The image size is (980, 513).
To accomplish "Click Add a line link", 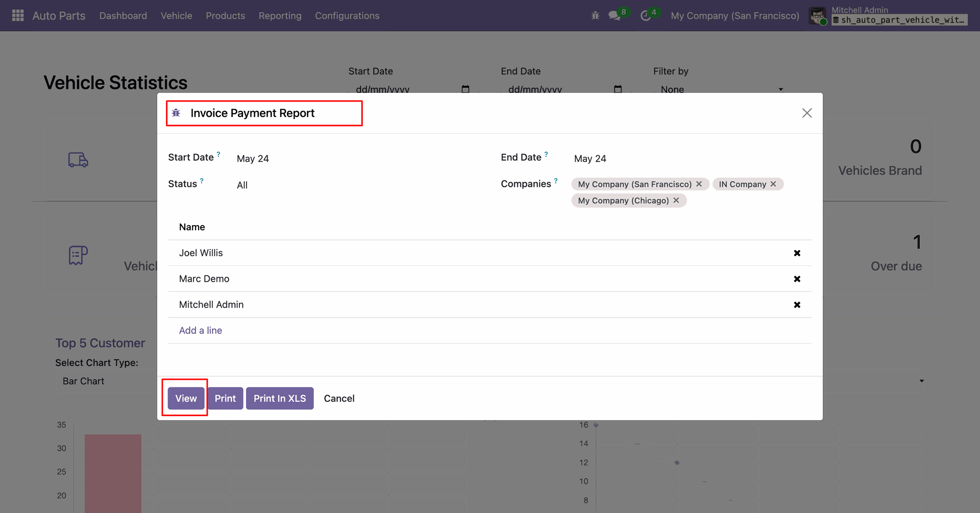I will tap(201, 330).
